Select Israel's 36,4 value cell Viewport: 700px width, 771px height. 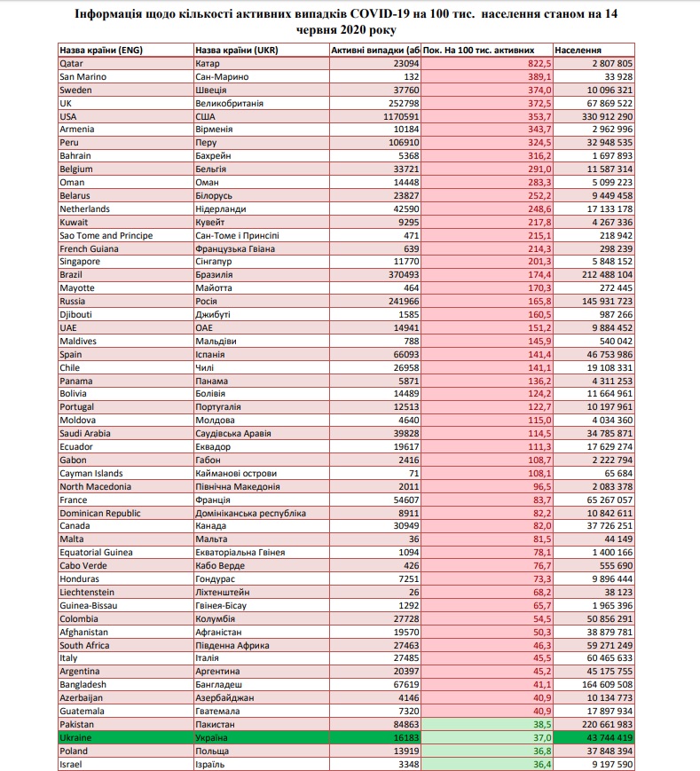click(487, 764)
